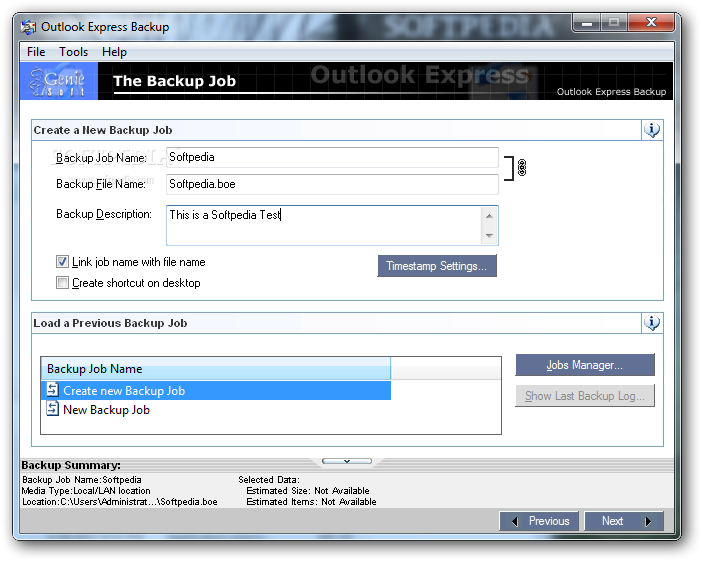Image resolution: width=702 pixels, height=561 pixels.
Task: Go to the Previous step
Action: tap(539, 521)
